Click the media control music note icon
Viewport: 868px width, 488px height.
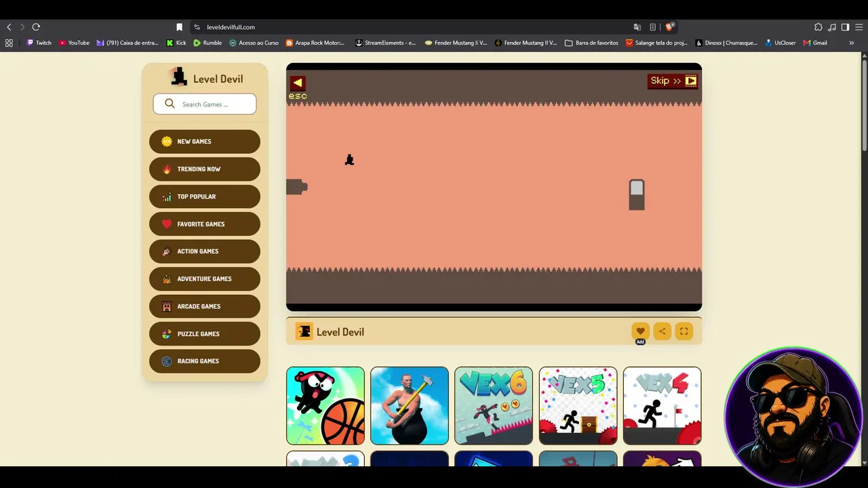point(832,27)
